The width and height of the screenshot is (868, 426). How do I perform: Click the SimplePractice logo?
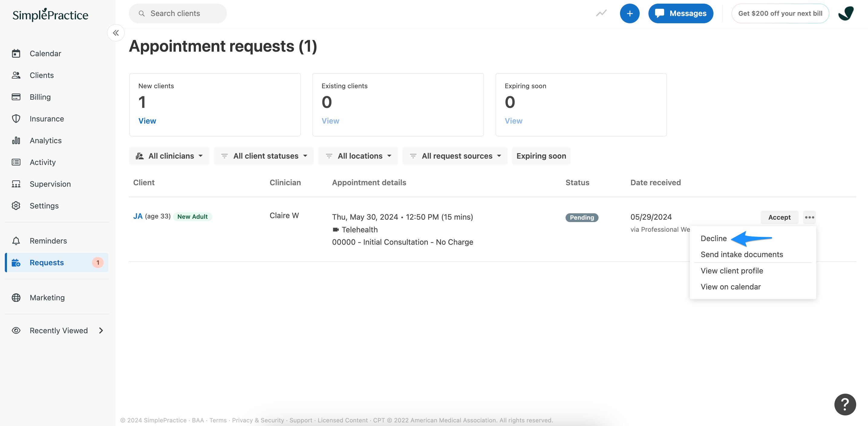[50, 15]
